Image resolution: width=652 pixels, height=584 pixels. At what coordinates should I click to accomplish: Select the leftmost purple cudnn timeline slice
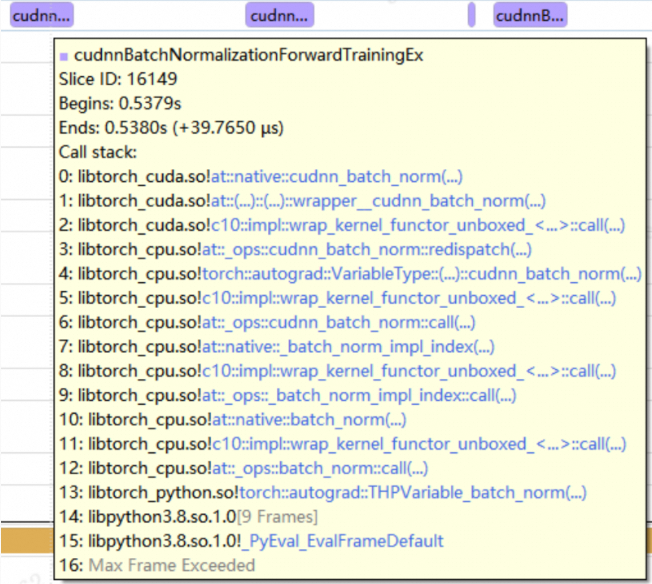[x=42, y=15]
